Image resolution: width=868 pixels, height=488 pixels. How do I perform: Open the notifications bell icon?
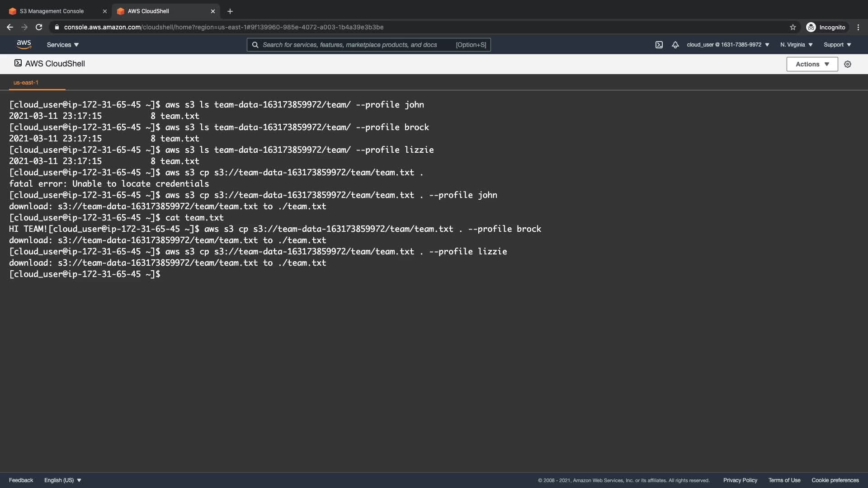click(x=675, y=45)
